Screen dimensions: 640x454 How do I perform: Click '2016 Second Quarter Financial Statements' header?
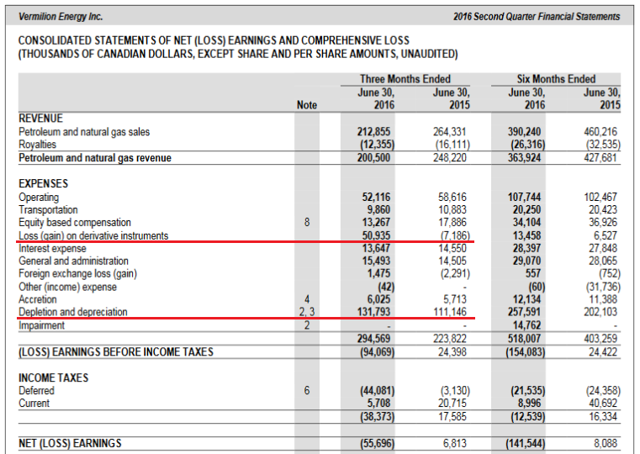click(x=536, y=17)
